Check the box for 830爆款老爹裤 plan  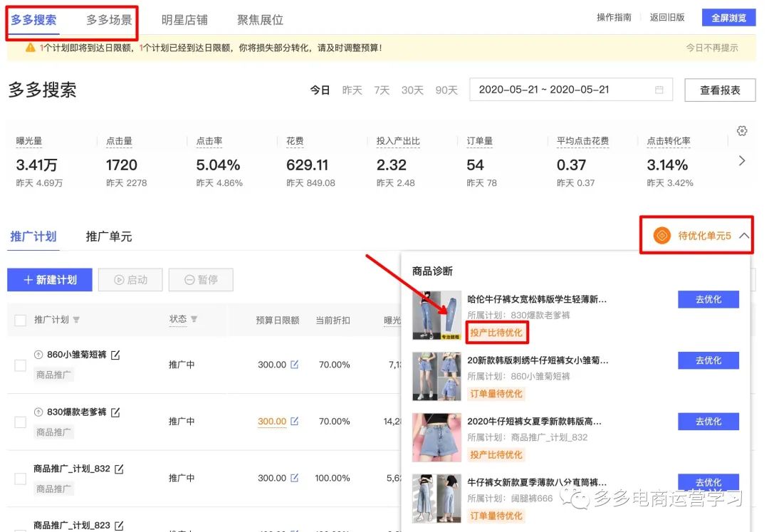click(20, 422)
